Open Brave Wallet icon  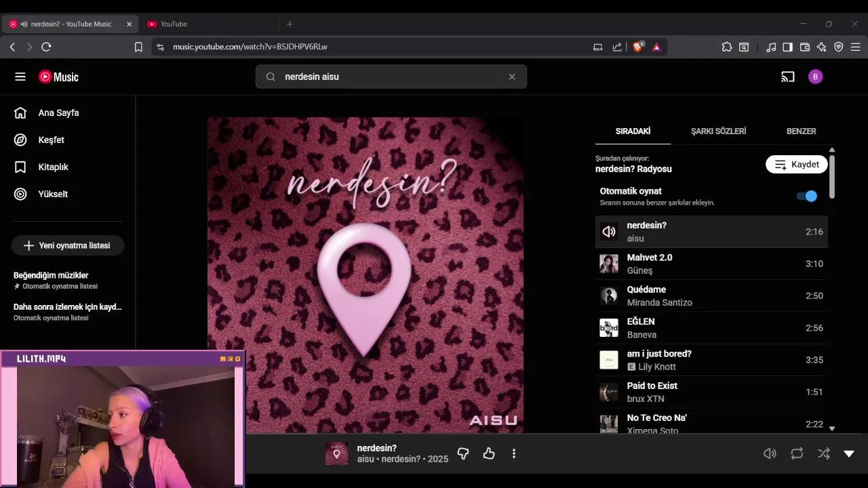pyautogui.click(x=805, y=47)
